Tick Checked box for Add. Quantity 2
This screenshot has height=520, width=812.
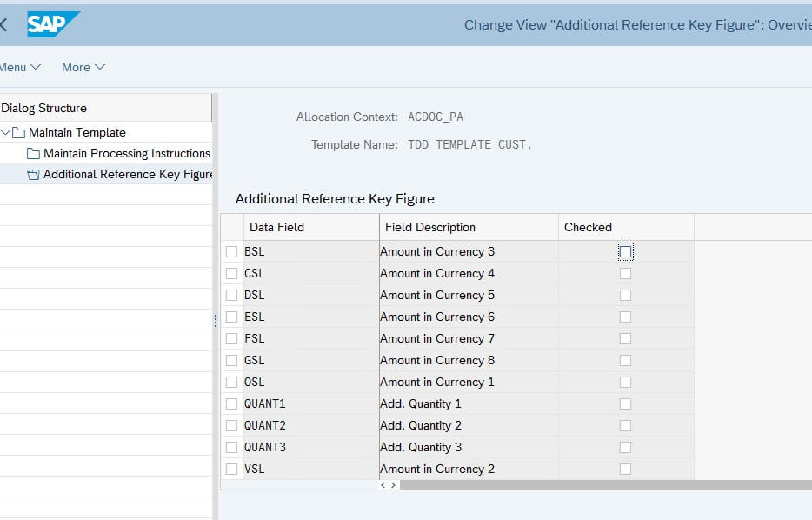click(x=626, y=426)
